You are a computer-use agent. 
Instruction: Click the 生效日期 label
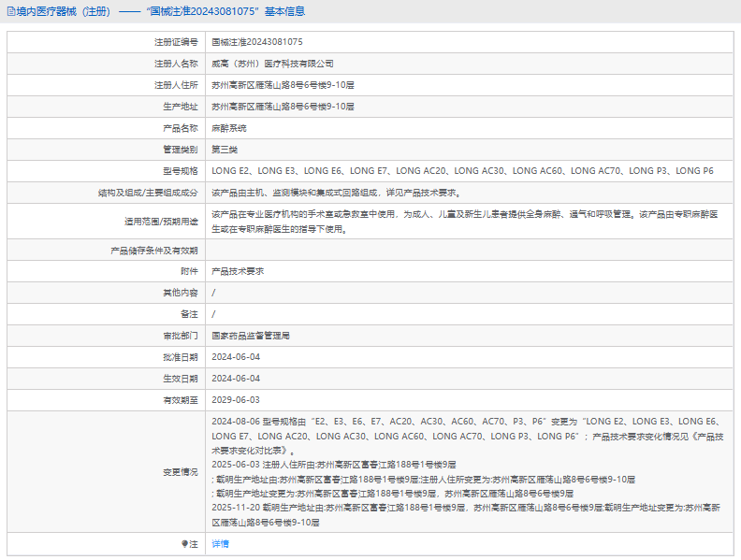[181, 379]
